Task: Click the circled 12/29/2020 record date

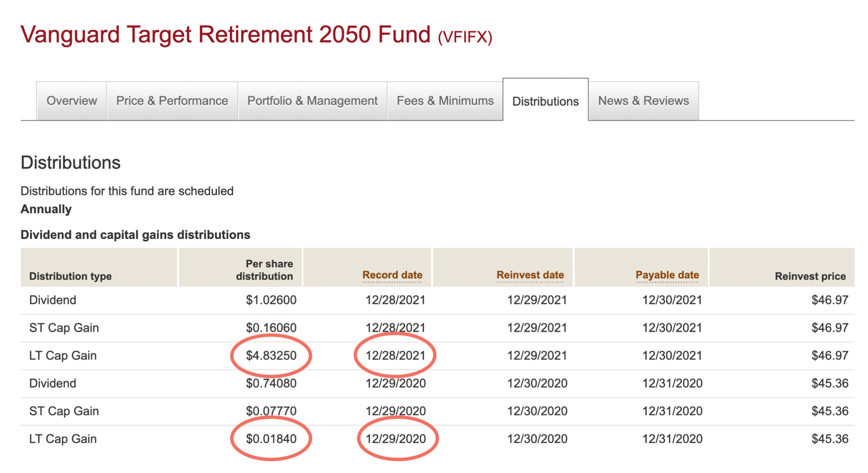Action: point(396,439)
